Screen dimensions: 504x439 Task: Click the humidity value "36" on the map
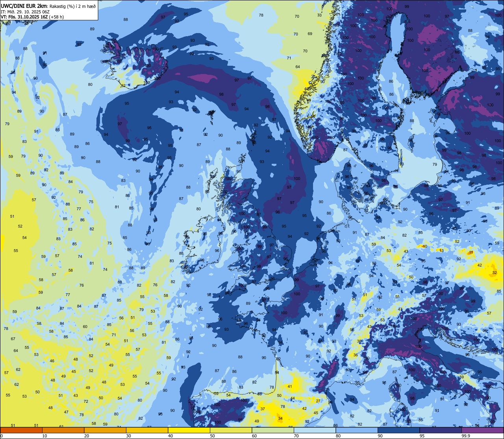click(x=356, y=355)
